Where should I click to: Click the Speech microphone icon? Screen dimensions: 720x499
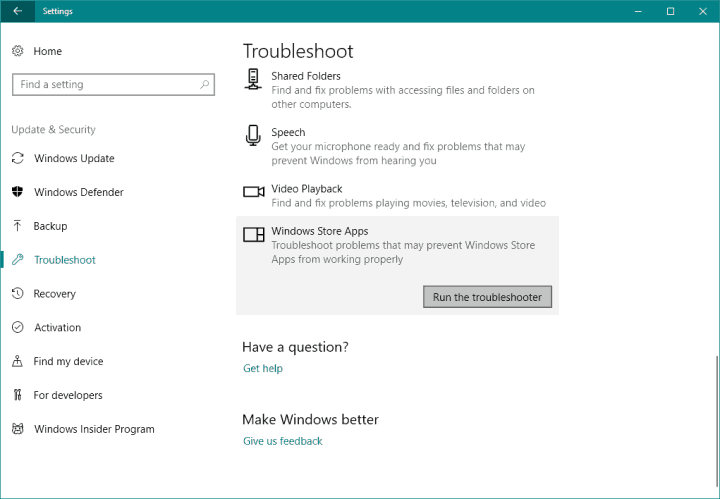(x=253, y=135)
